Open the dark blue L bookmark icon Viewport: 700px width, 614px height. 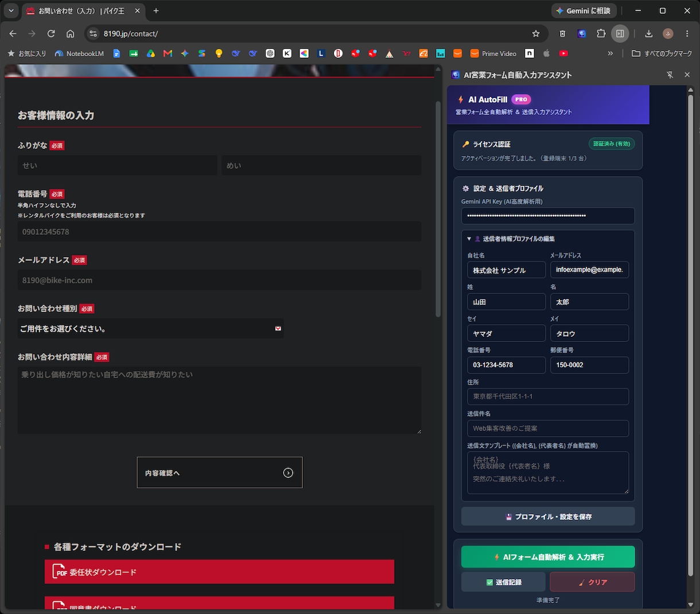pos(321,53)
